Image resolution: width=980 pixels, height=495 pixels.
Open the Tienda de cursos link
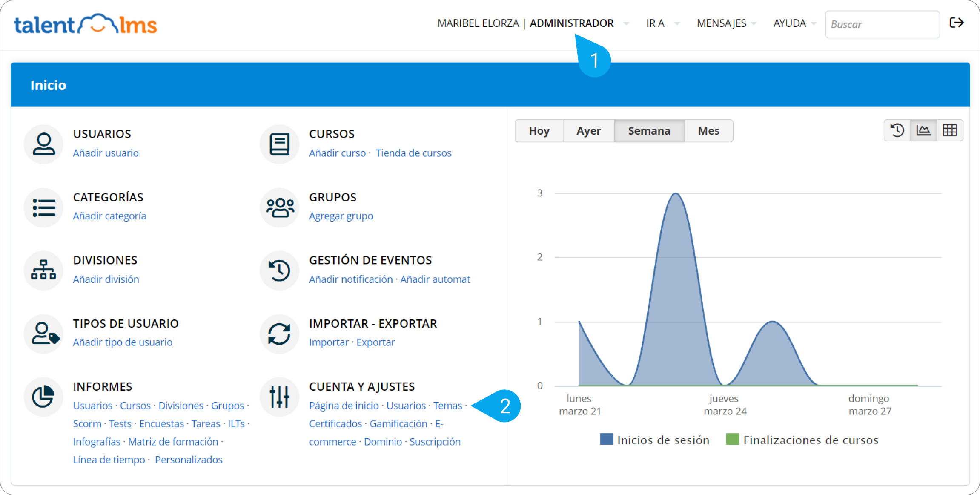[413, 153]
